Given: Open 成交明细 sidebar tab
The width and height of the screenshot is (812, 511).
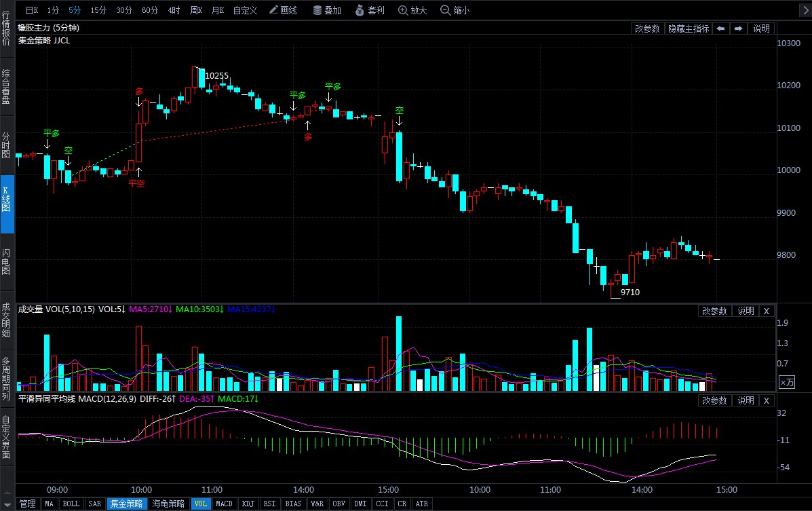Looking at the screenshot, I should [7, 320].
